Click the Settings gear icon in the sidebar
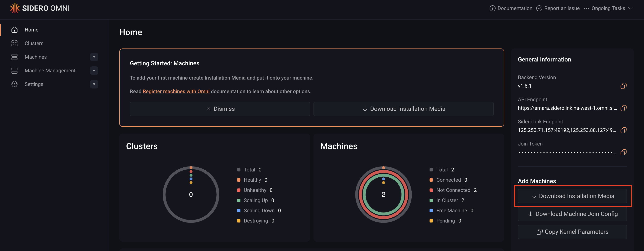The height and width of the screenshot is (251, 644). point(14,84)
